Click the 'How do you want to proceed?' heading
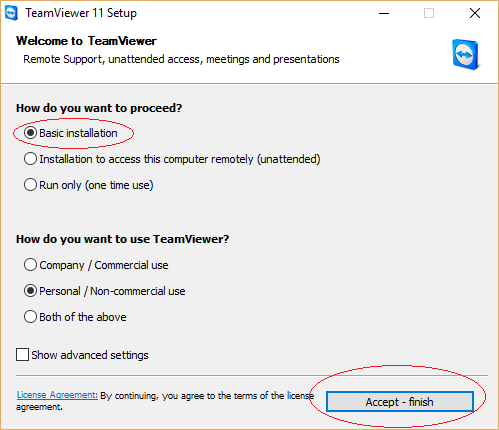Viewport: 499px width, 430px height. [99, 108]
